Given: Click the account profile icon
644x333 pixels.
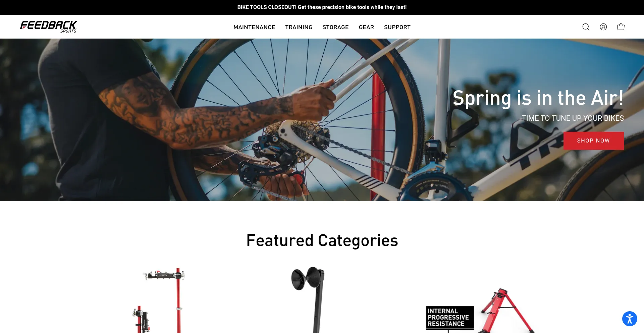Looking at the screenshot, I should [x=603, y=27].
